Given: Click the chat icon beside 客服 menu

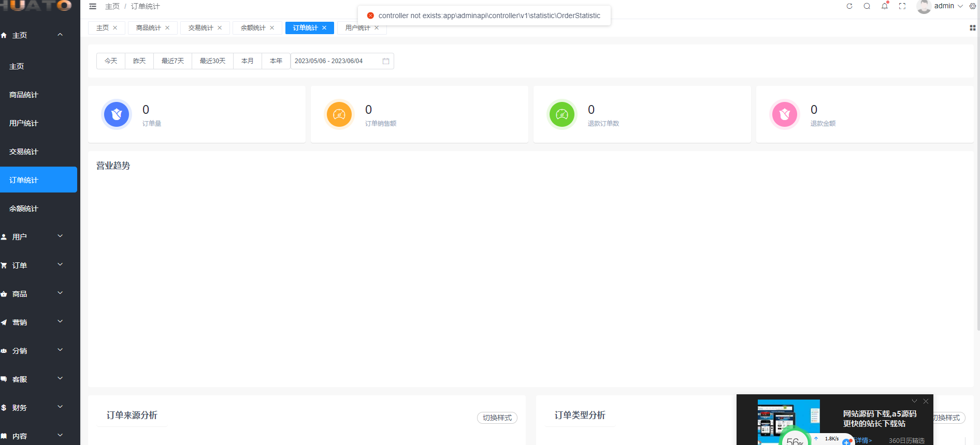Looking at the screenshot, I should pos(4,379).
